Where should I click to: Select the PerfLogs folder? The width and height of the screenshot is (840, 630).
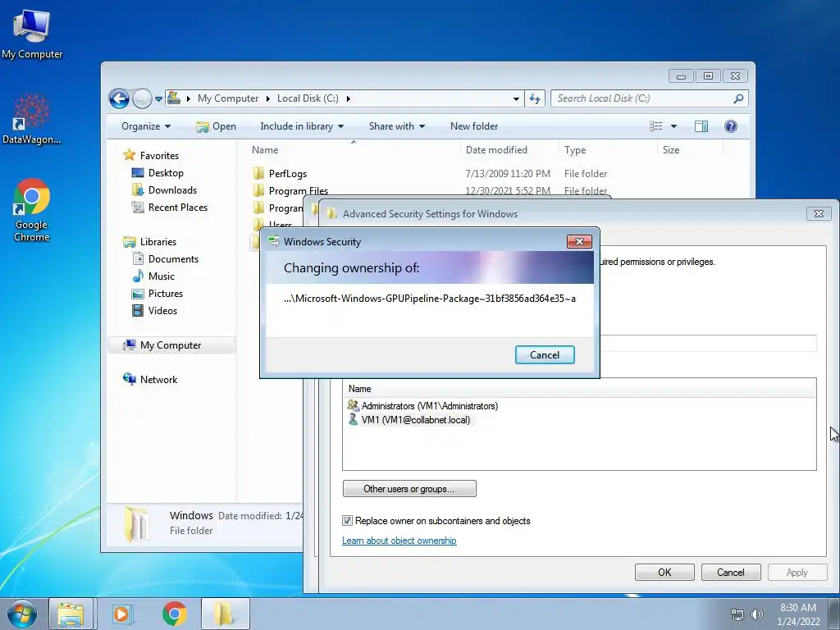287,174
